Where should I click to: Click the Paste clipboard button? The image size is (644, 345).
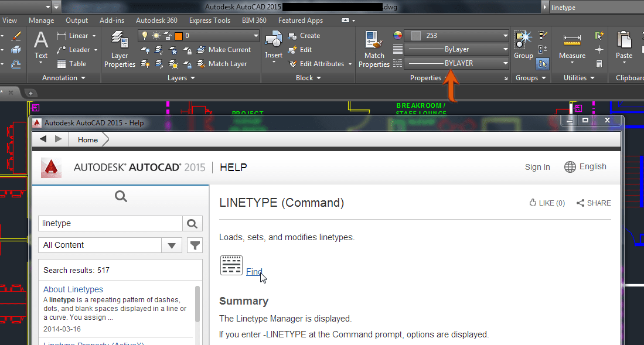(624, 47)
